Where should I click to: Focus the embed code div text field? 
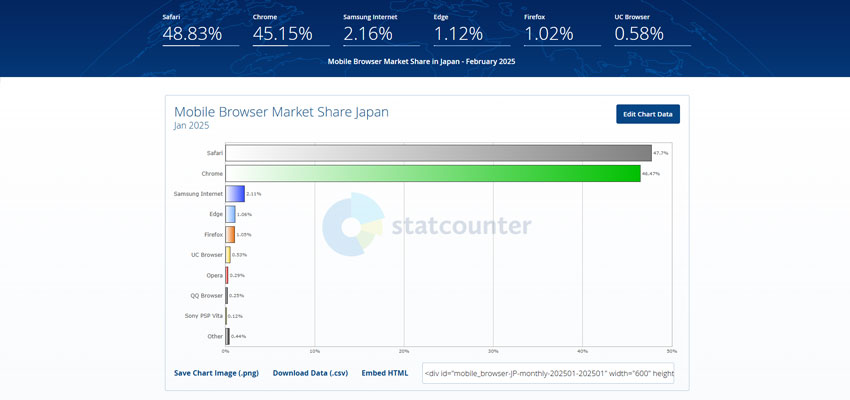tap(548, 373)
